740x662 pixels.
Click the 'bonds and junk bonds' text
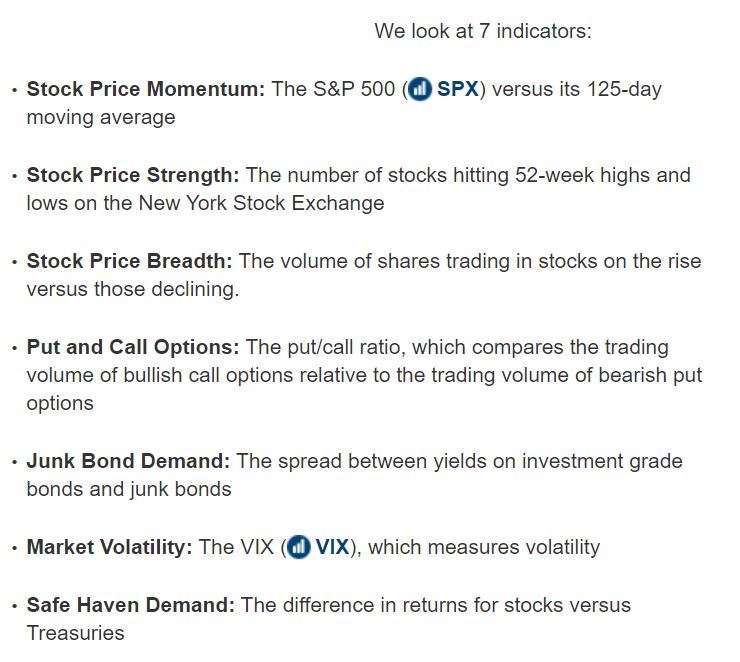129,489
